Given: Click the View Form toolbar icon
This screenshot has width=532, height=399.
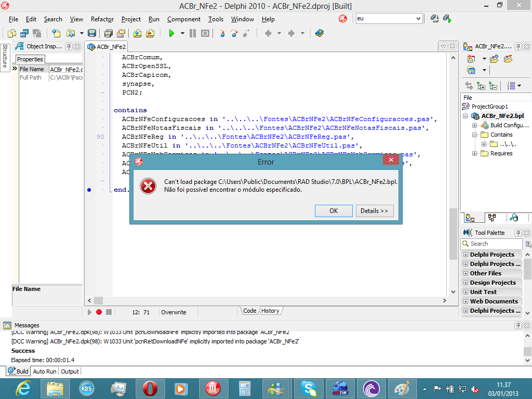Looking at the screenshot, I should click(x=24, y=33).
